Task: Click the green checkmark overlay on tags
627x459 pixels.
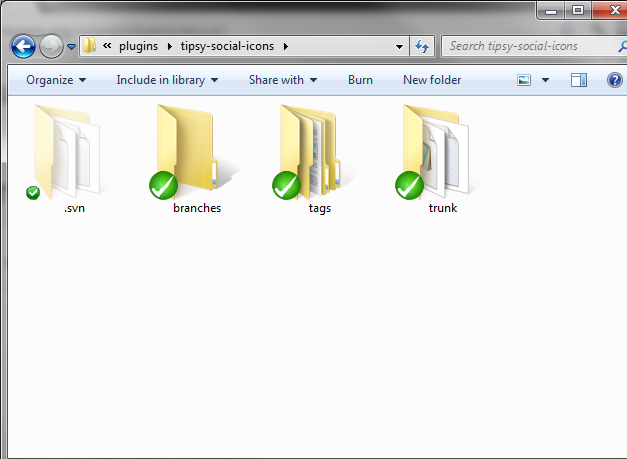Action: [x=286, y=185]
